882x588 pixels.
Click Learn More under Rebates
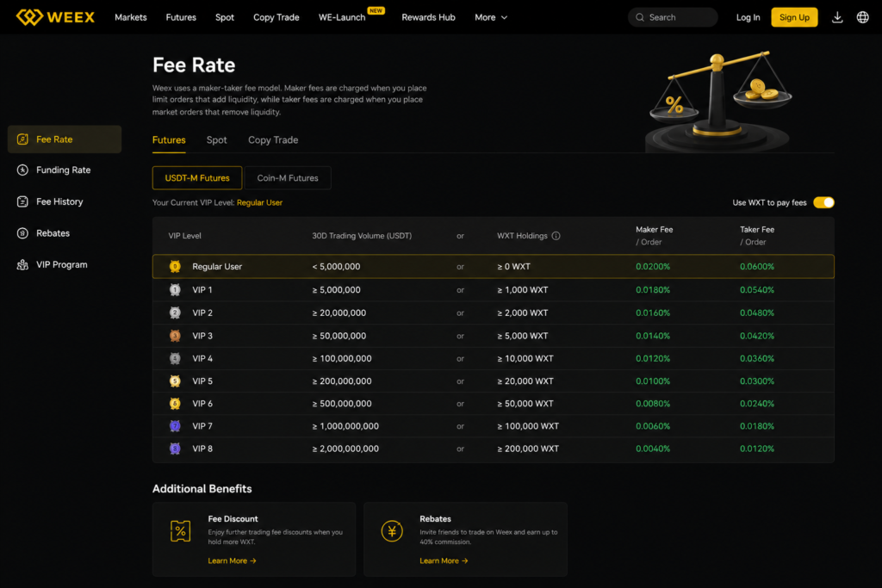444,560
